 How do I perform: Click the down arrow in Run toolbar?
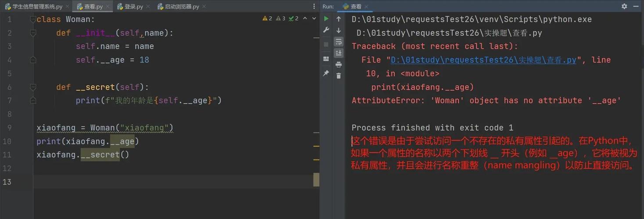click(338, 30)
